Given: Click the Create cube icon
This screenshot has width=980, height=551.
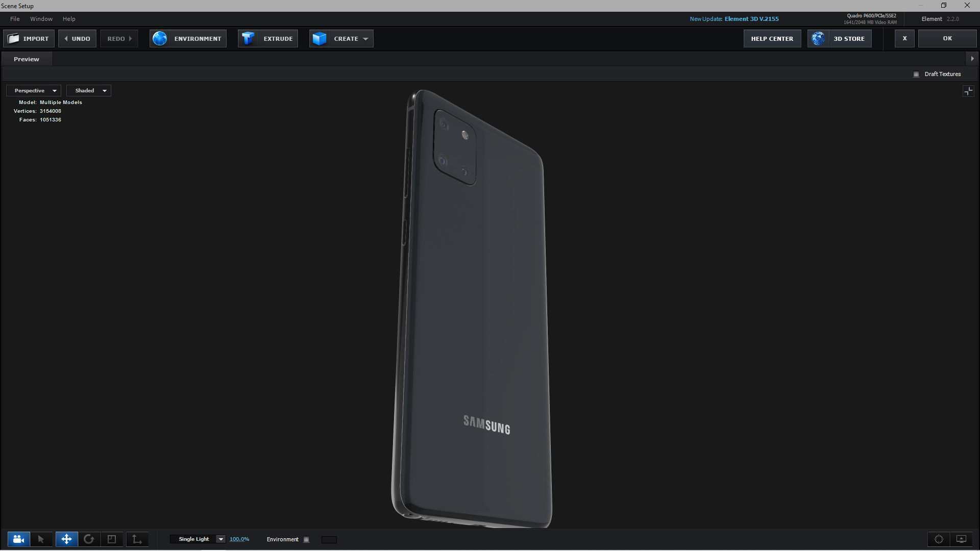Looking at the screenshot, I should click(x=320, y=39).
